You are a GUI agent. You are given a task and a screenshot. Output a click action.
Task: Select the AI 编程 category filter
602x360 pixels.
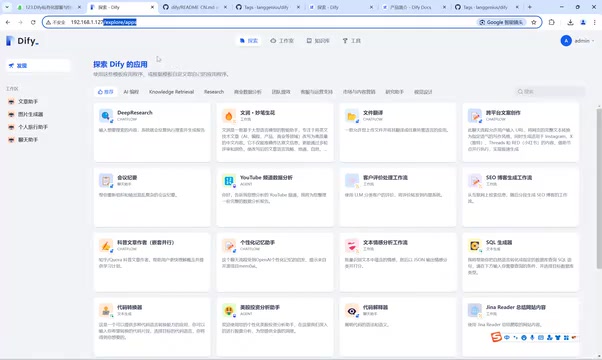131,92
